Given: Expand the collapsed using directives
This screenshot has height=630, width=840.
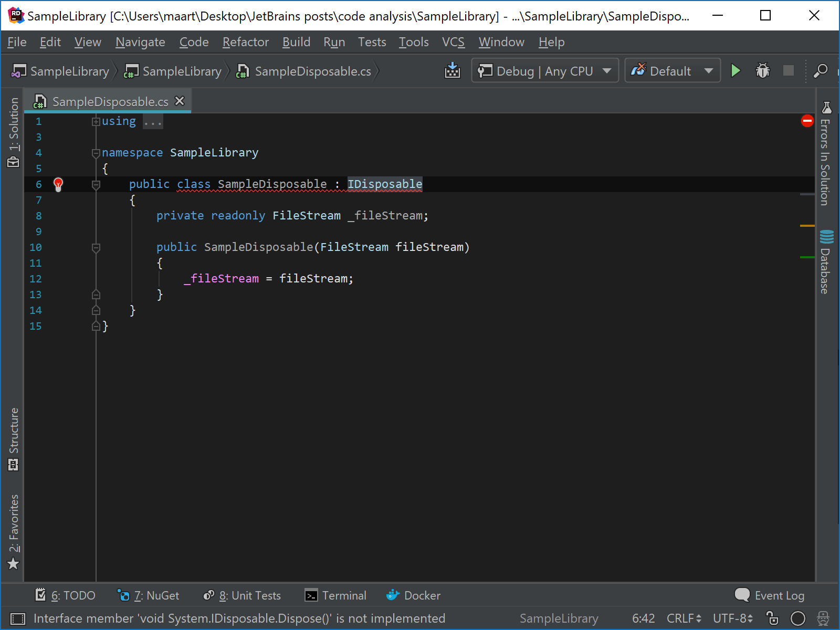Looking at the screenshot, I should [x=96, y=122].
